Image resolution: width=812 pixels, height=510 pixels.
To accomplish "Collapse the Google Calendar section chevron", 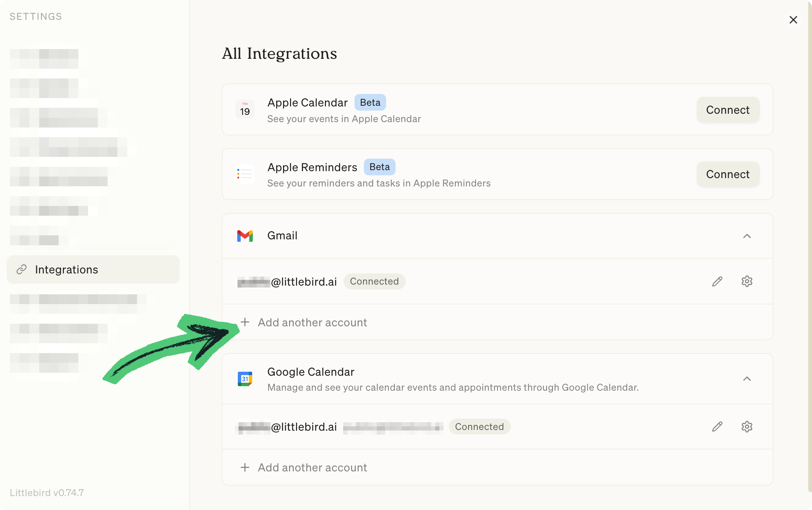I will pyautogui.click(x=747, y=379).
